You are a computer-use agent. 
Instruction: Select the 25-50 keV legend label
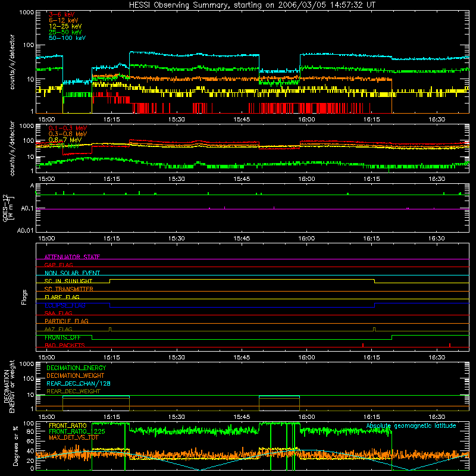[65, 32]
